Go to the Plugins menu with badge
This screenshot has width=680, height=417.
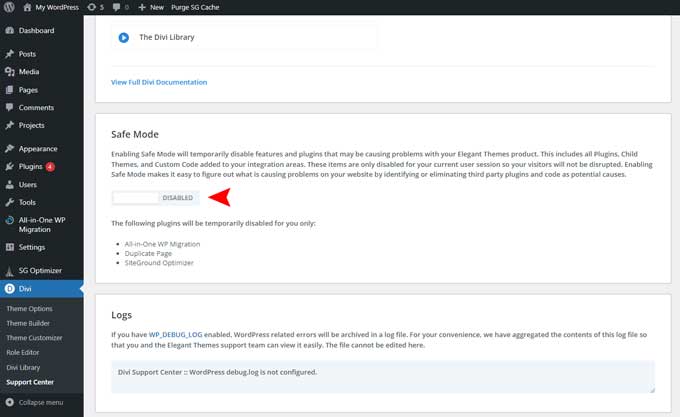click(x=30, y=167)
